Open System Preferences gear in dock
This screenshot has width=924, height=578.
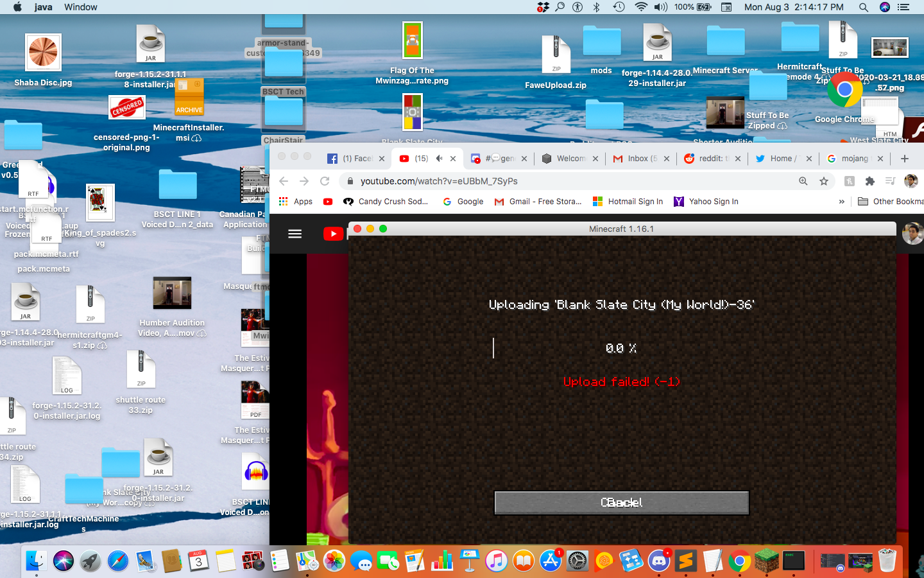point(577,561)
